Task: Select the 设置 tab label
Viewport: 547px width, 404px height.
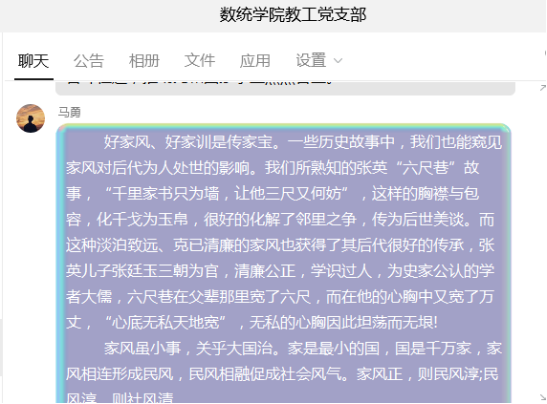Action: (311, 61)
